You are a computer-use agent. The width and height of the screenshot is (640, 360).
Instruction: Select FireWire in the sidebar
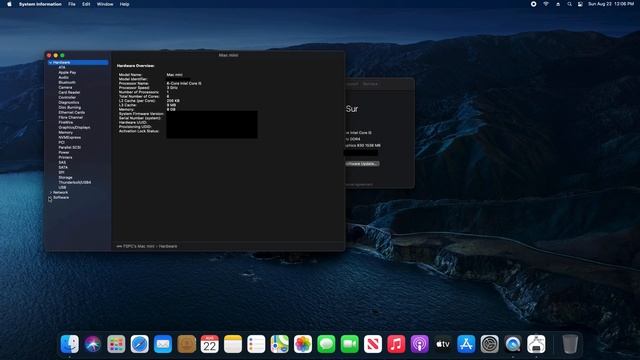[66, 122]
